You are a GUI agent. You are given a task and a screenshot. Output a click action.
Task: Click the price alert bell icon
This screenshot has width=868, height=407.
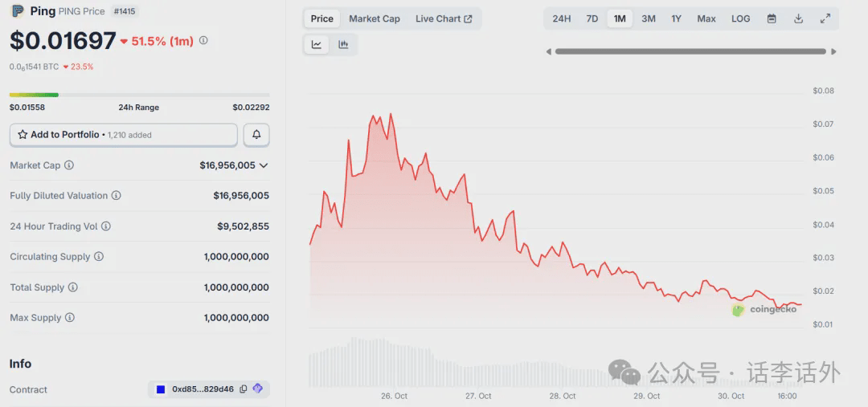click(x=256, y=135)
